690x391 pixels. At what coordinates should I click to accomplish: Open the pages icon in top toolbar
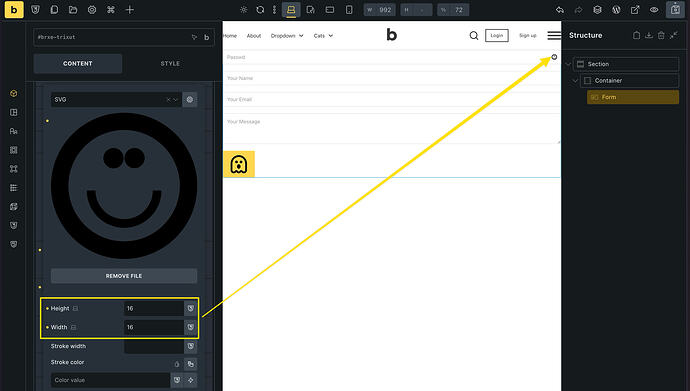pos(54,10)
